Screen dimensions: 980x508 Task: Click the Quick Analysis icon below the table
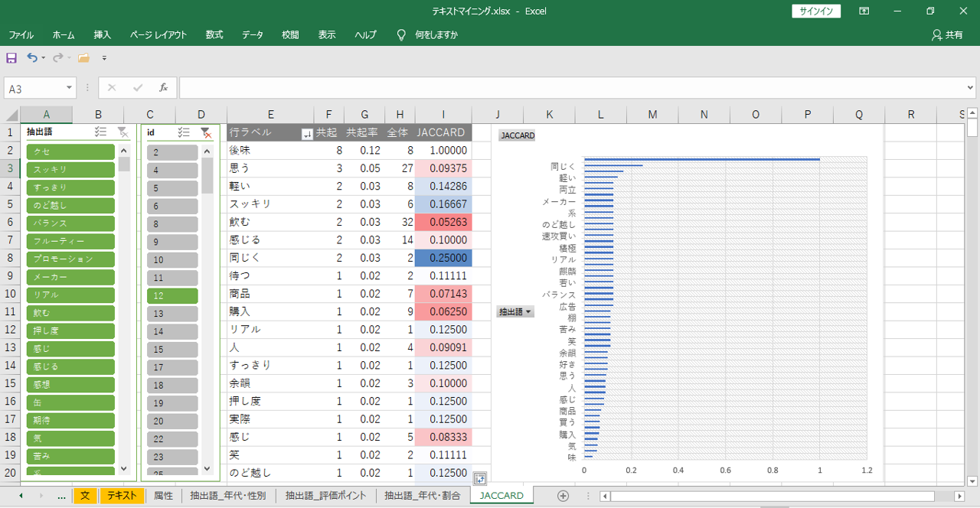[x=480, y=479]
